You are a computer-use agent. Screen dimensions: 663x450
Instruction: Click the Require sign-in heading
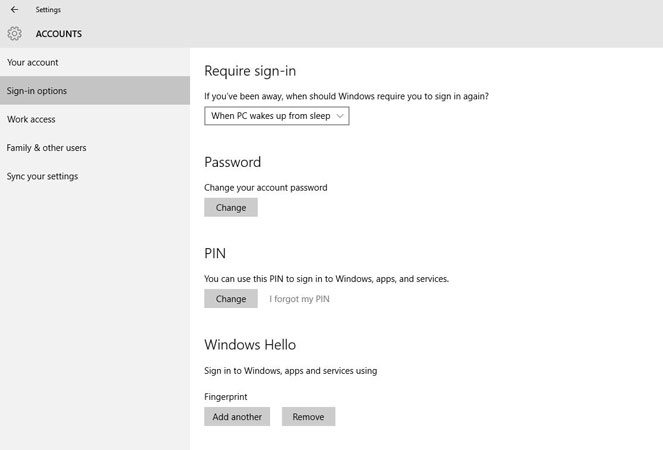250,71
